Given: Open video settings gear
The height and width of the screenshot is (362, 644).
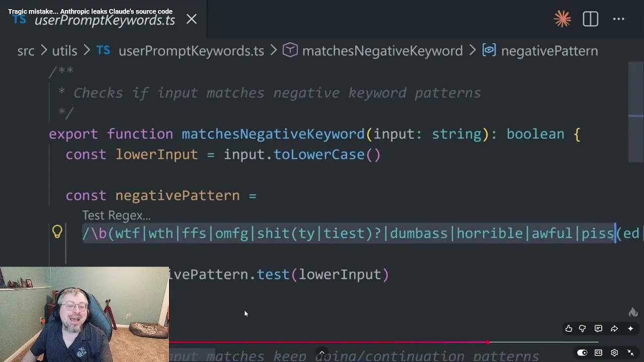Looking at the screenshot, I should tap(614, 352).
